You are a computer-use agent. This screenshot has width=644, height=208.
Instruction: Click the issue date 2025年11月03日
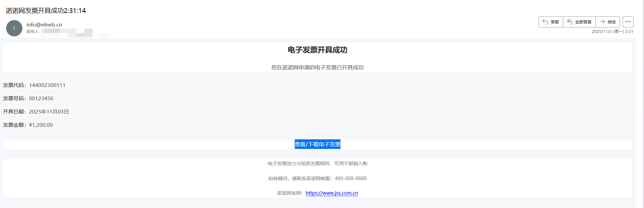tap(49, 111)
